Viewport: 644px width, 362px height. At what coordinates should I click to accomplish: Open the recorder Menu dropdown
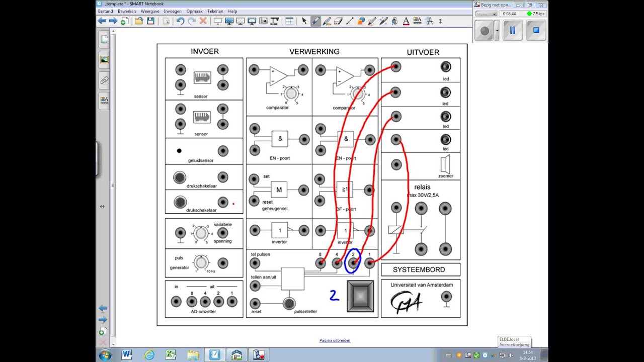click(486, 14)
